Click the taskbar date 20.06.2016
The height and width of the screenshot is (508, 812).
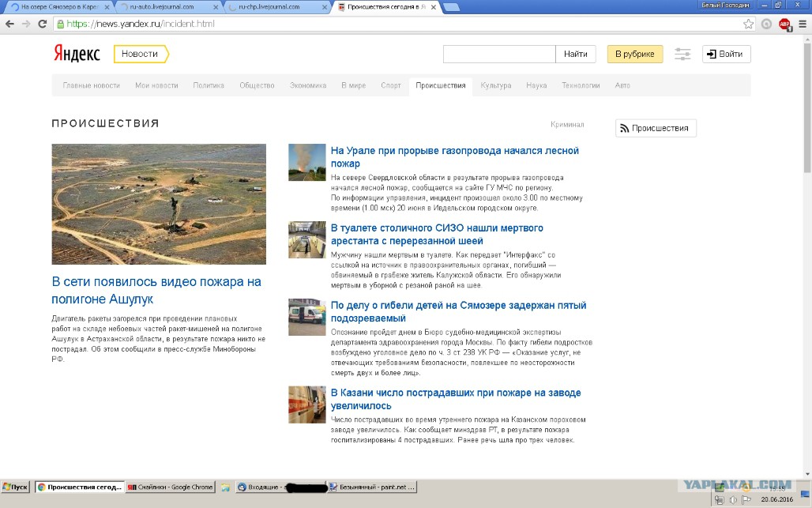click(x=776, y=499)
